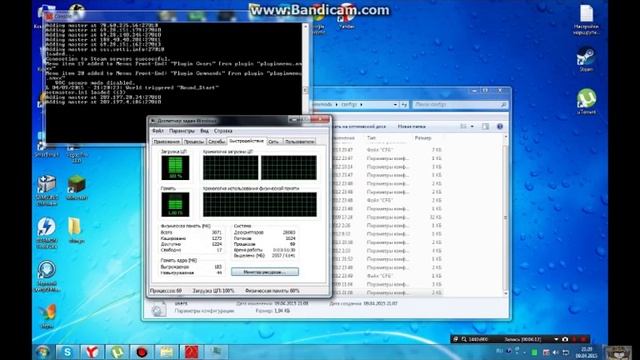Click the Bandicam overlay dropdown arrow
Screen dimensions: 640x360
click(x=556, y=339)
